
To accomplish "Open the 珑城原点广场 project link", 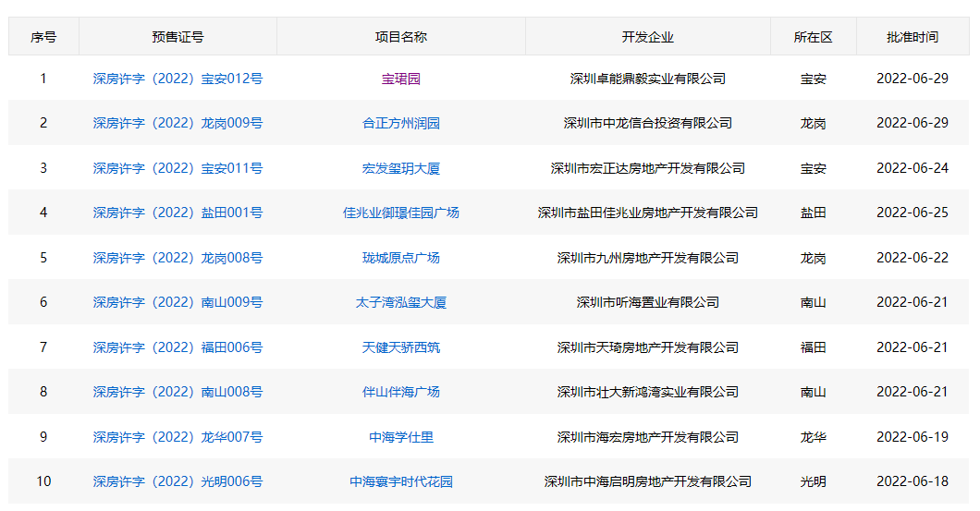I will [400, 258].
